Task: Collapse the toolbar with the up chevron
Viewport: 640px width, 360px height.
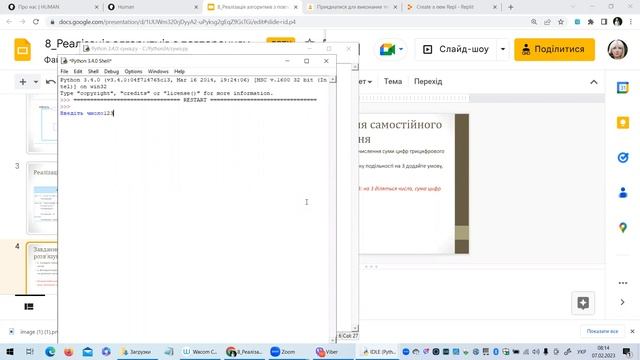Action: coord(594,82)
